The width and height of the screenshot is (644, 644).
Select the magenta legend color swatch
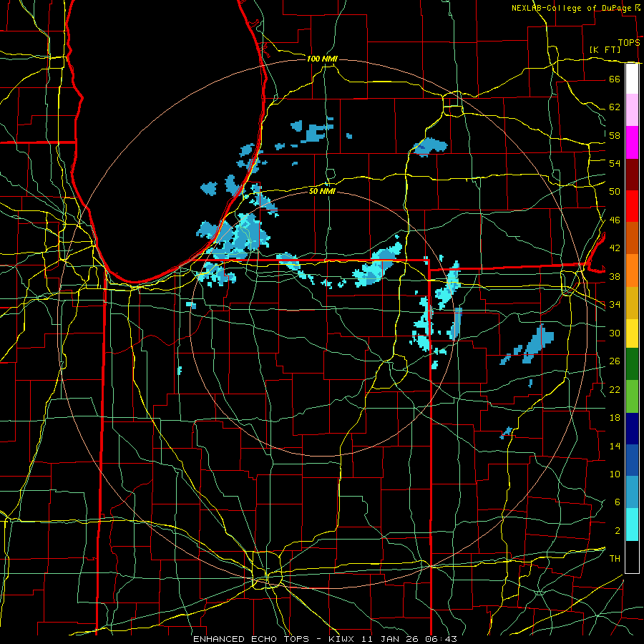[632, 142]
